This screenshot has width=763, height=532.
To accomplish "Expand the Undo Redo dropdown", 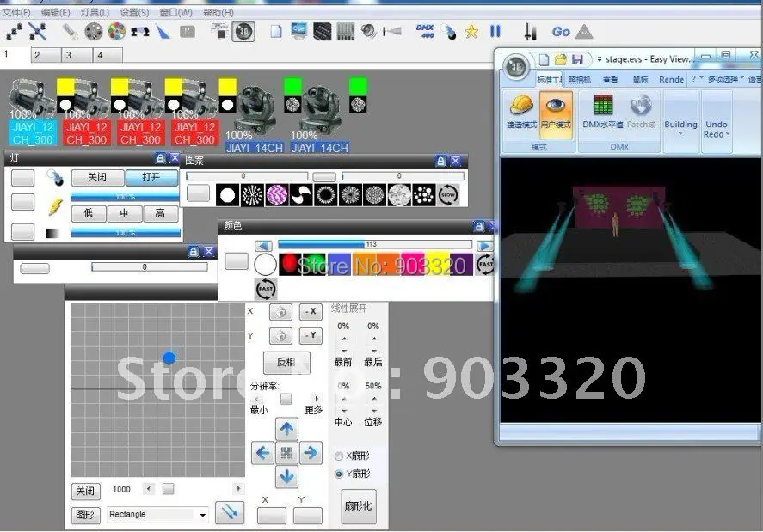I will [x=717, y=130].
